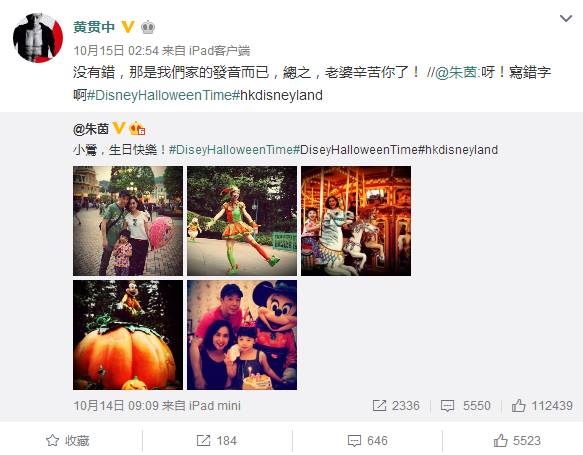Open the 黄贯中 username link
The width and height of the screenshot is (583, 455).
coord(94,27)
